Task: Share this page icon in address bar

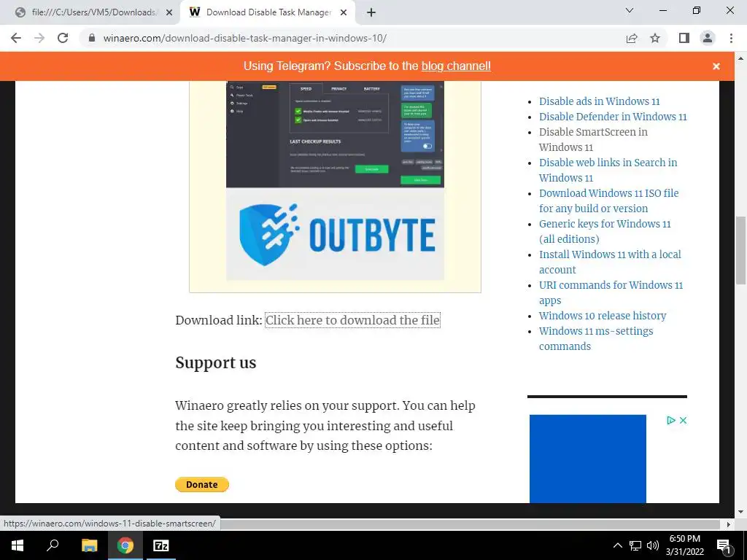Action: (x=632, y=38)
